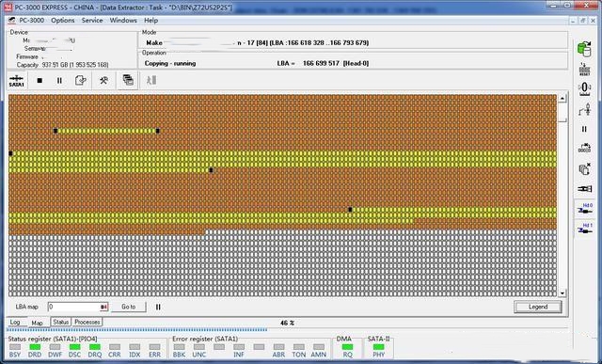The width and height of the screenshot is (602, 364).
Task: Toggle the Hd 0 head button
Action: [585, 209]
